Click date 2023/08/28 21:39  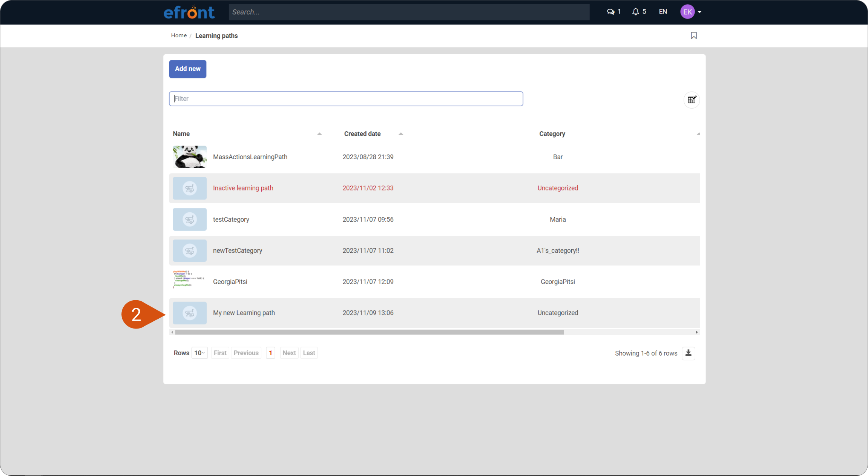pyautogui.click(x=368, y=157)
